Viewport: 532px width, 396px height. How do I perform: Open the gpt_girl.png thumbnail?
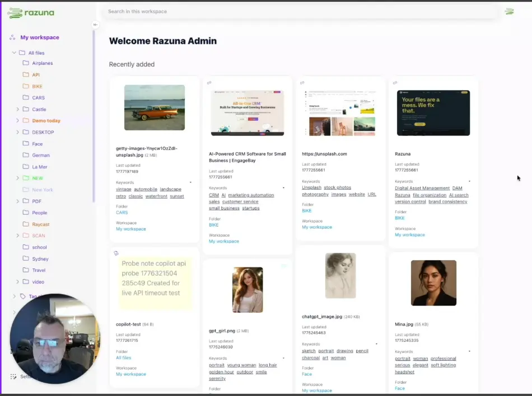click(248, 290)
